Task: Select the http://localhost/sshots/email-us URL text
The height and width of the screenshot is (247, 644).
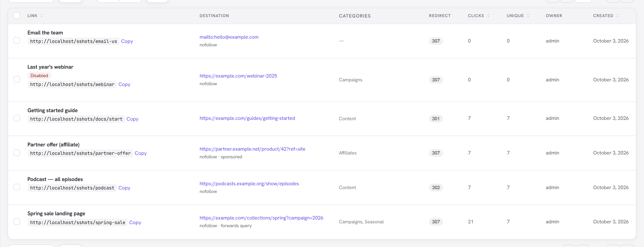Action: 74,41
